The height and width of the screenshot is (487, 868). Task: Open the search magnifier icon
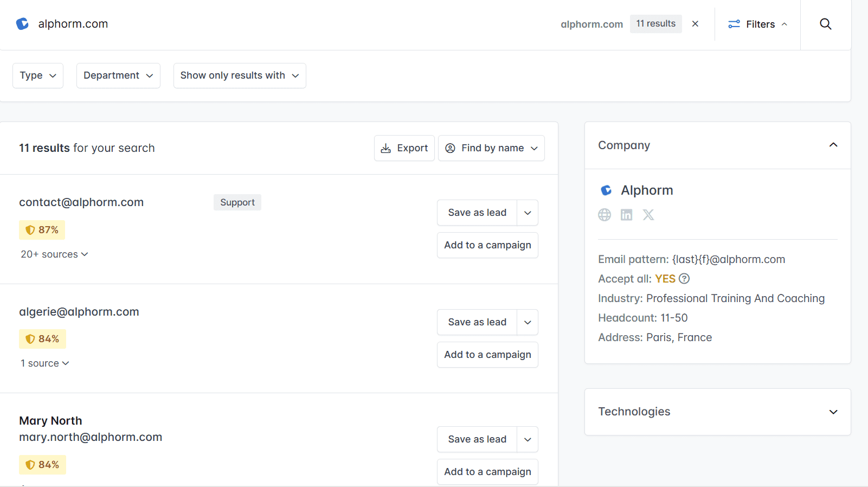tap(825, 24)
